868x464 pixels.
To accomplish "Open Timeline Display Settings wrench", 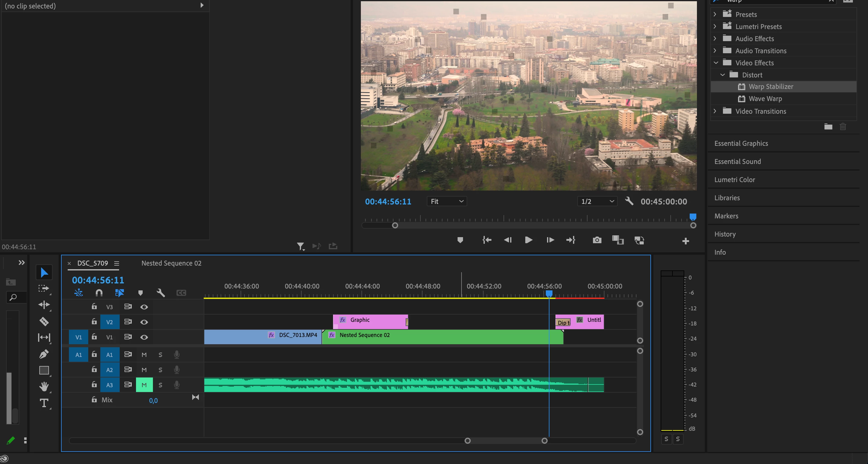I will pyautogui.click(x=161, y=293).
